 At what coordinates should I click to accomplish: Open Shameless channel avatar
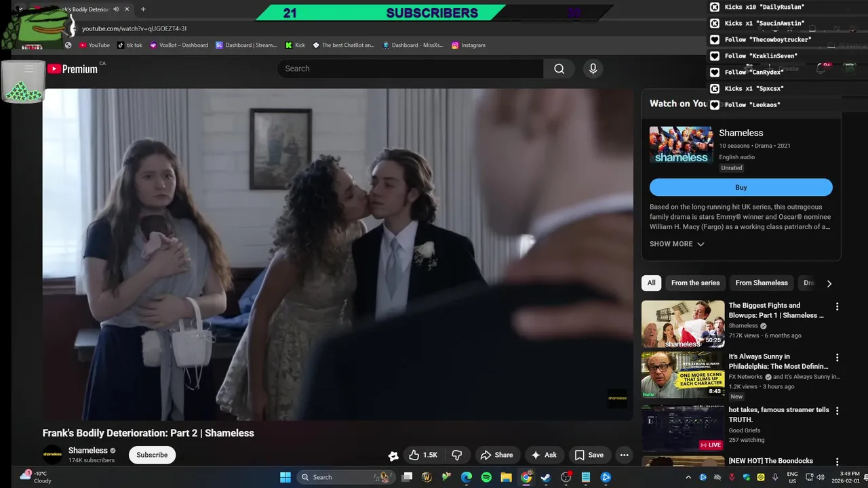52,455
